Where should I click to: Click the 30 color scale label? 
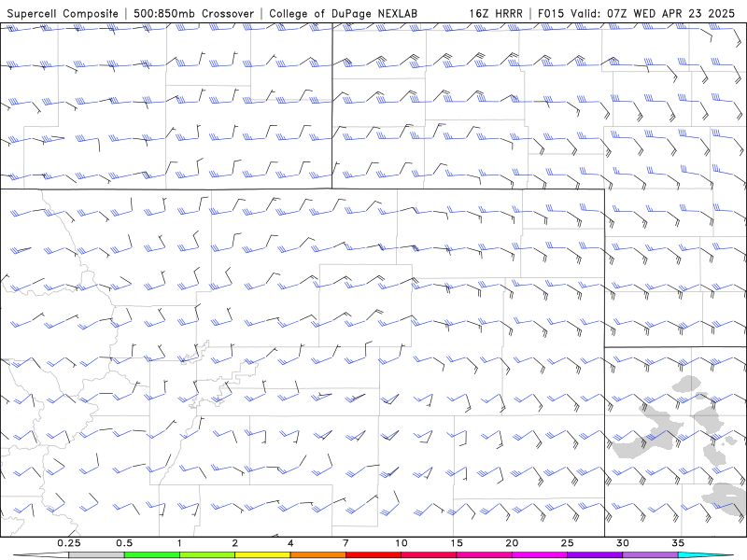[623, 543]
